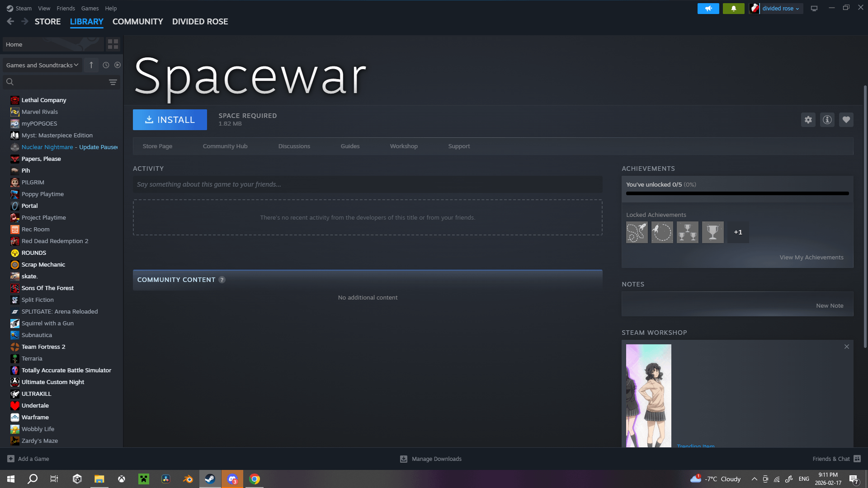Switch library to grid view icon
The height and width of the screenshot is (488, 868).
point(113,44)
